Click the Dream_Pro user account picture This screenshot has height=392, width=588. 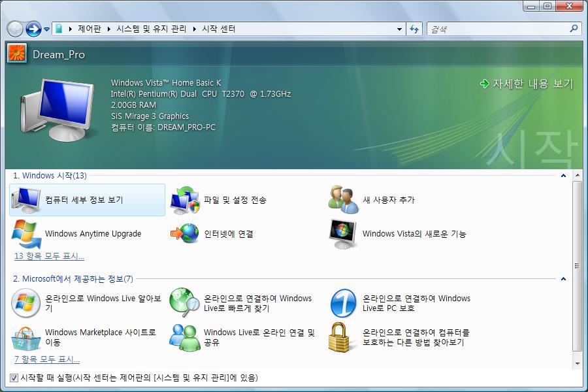17,53
